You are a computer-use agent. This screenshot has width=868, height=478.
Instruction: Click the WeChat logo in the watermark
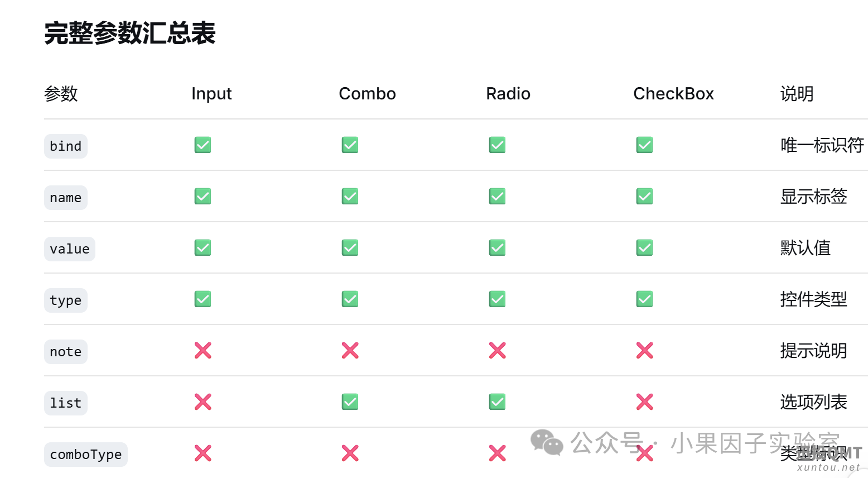(547, 443)
